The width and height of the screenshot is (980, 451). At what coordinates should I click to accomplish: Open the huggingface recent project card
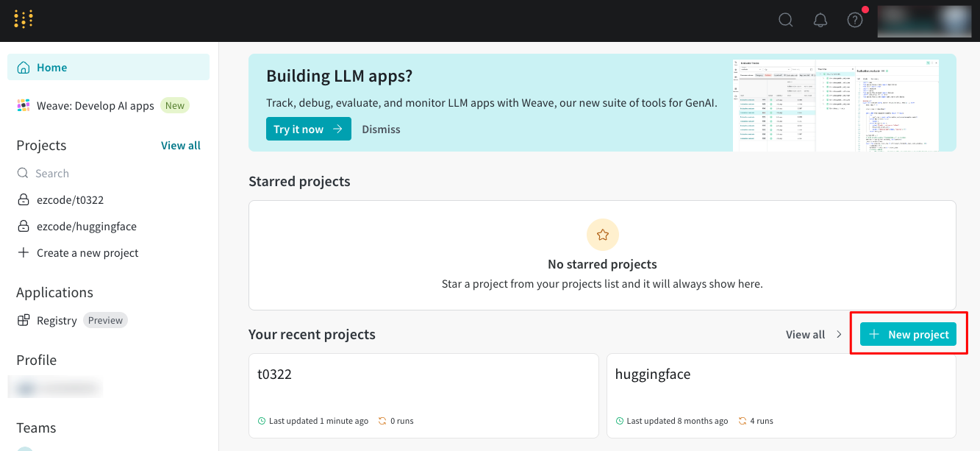tap(781, 396)
